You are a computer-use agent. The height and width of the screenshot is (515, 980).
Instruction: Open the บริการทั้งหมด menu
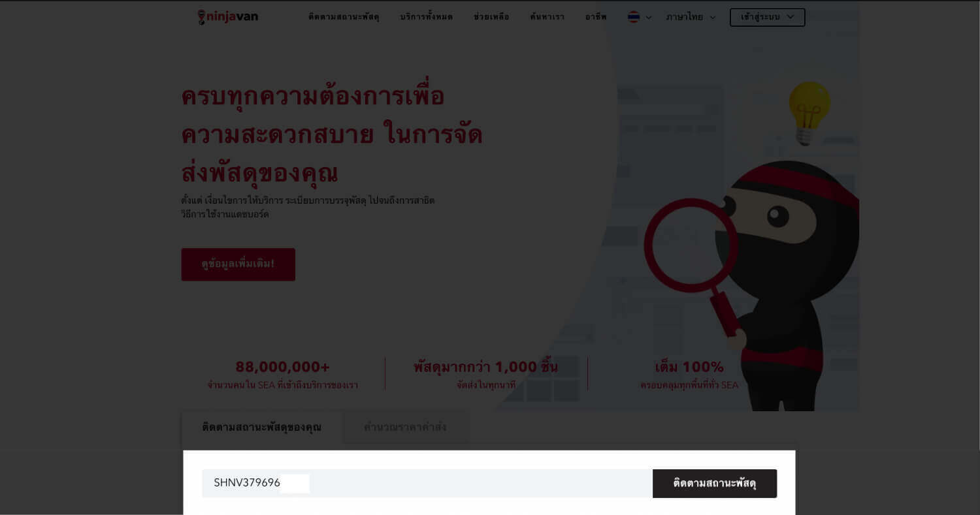click(x=426, y=17)
